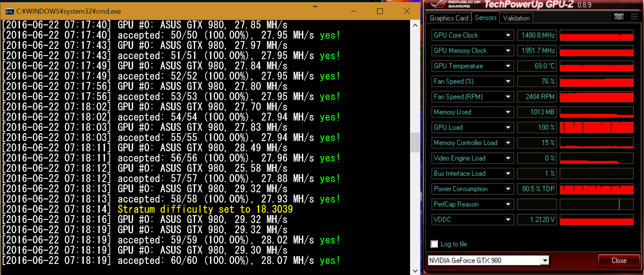Click the GPU Temperature history graph
Viewport: 644px width, 275px height.
pos(597,66)
